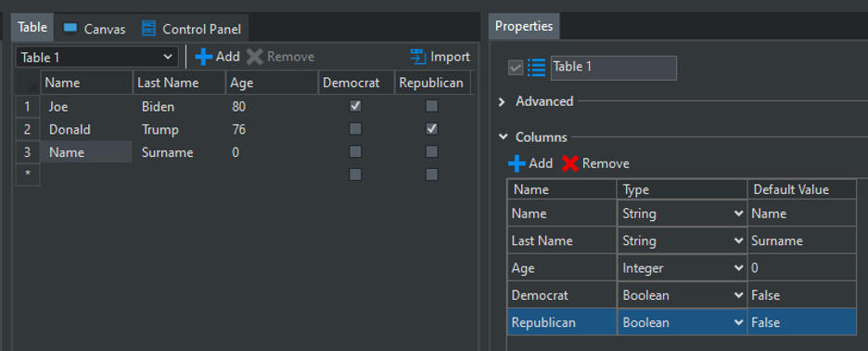Click the blue list icon beside Table 1 name
This screenshot has width=868, height=351.
coord(536,68)
